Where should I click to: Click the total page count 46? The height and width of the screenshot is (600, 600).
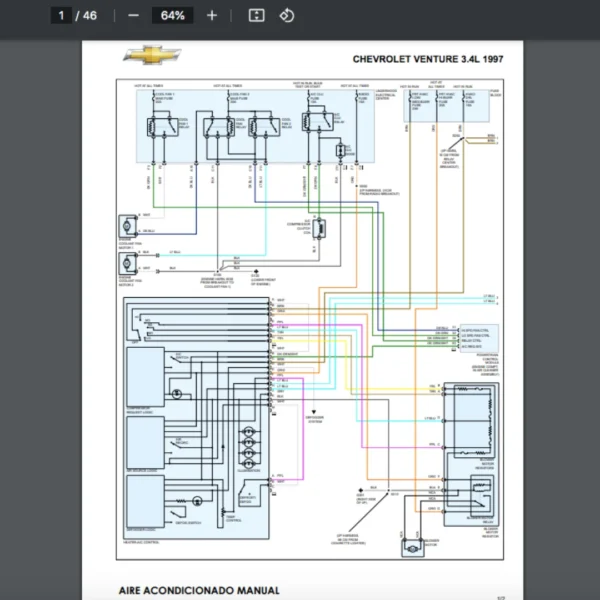pyautogui.click(x=90, y=16)
